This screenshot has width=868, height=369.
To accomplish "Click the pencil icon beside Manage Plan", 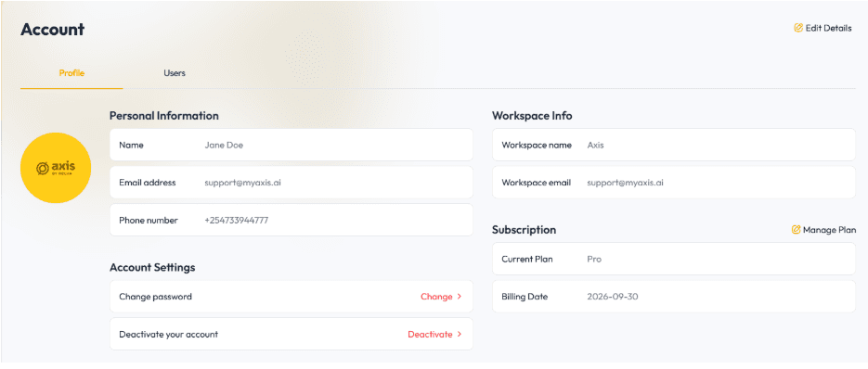I will [796, 230].
